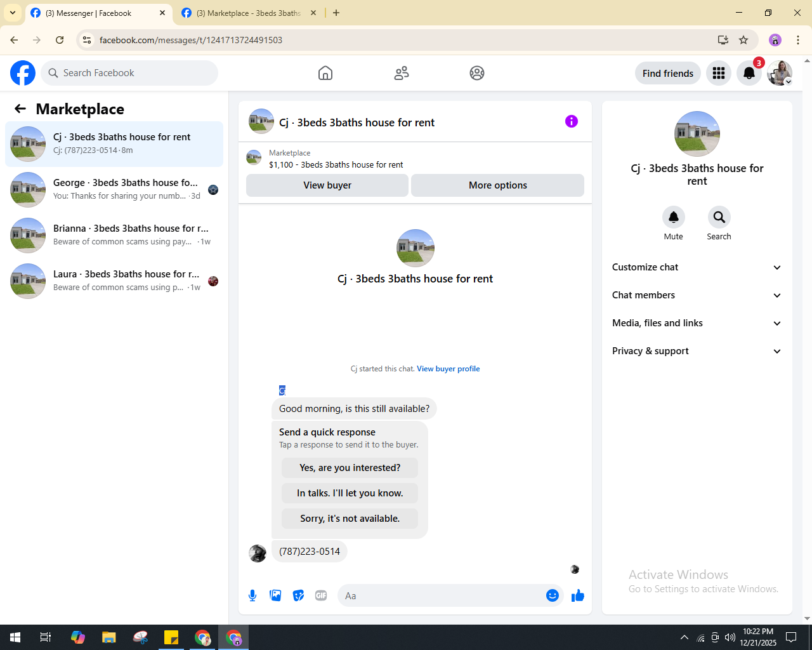Search in conversation using magnifier icon
This screenshot has height=650, width=812.
coord(719,217)
